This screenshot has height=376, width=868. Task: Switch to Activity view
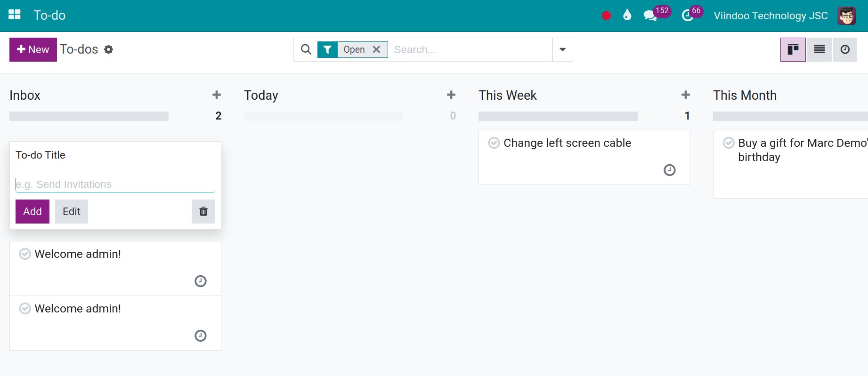coord(845,49)
